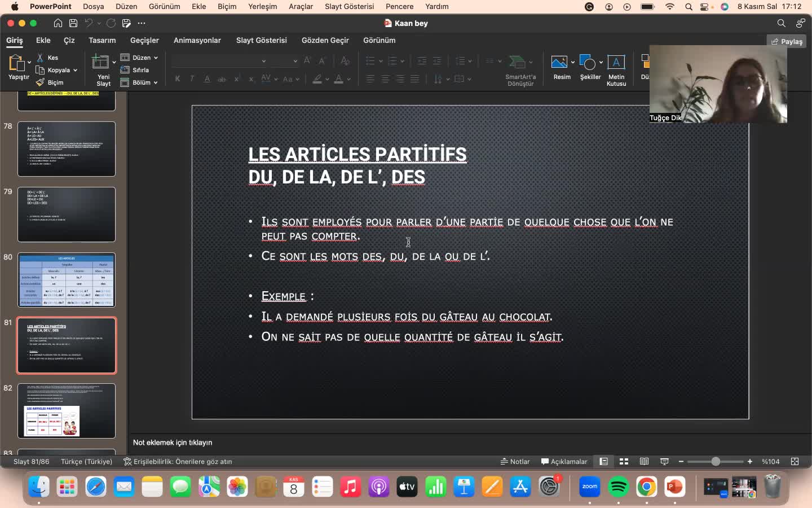Toggle underline formatting
Image resolution: width=812 pixels, height=508 pixels.
coord(207,79)
